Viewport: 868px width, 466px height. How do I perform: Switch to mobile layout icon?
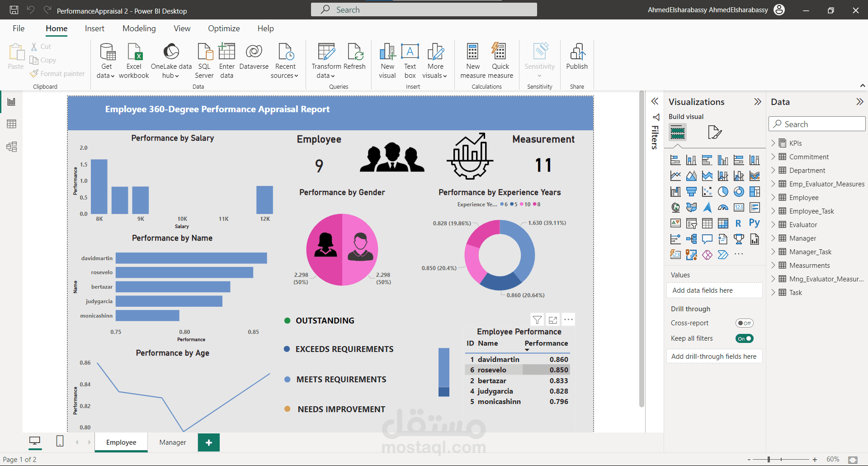tap(60, 441)
